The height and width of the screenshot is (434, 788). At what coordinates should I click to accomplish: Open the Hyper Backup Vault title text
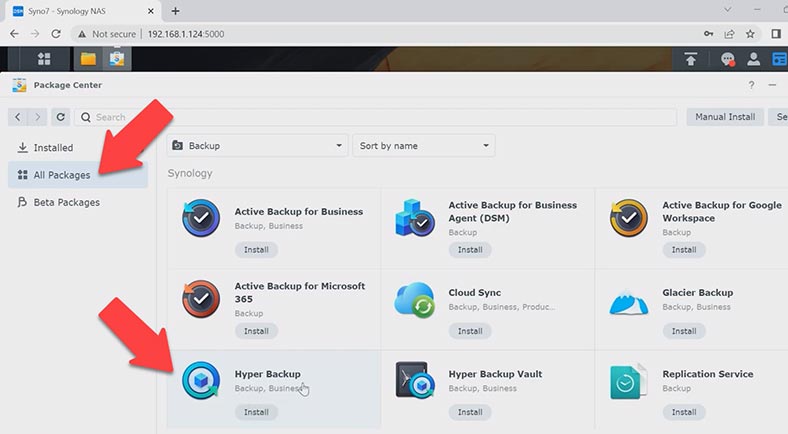click(x=495, y=374)
